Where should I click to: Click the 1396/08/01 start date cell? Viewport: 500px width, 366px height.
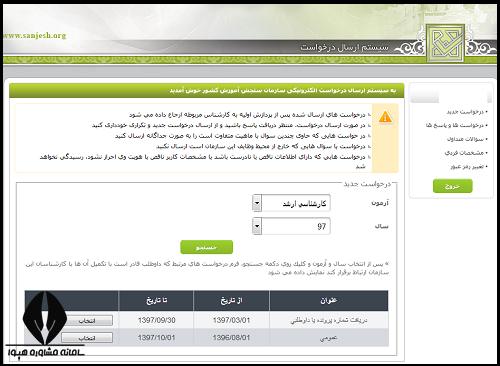231,337
